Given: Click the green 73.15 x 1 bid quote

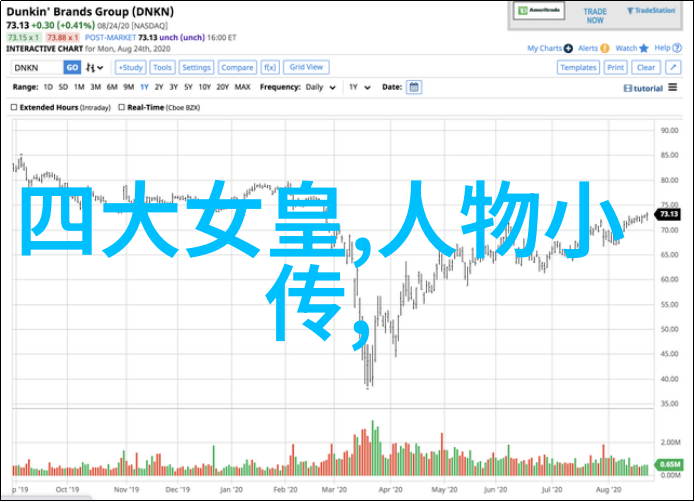Looking at the screenshot, I should (x=24, y=38).
